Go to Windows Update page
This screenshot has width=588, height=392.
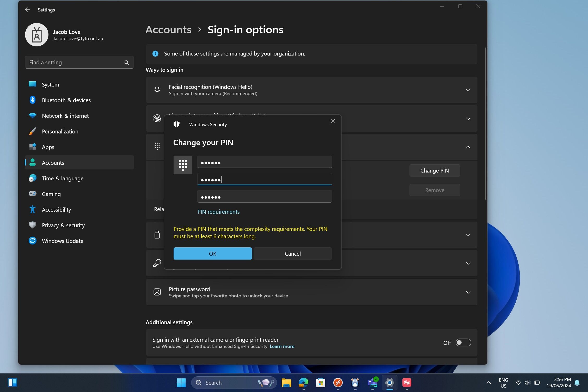63,241
